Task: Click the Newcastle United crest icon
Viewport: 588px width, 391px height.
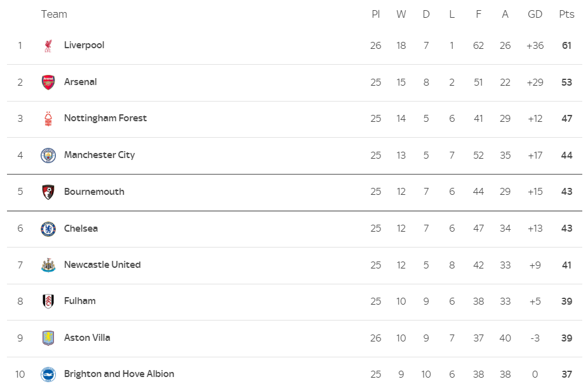Action: coord(48,265)
